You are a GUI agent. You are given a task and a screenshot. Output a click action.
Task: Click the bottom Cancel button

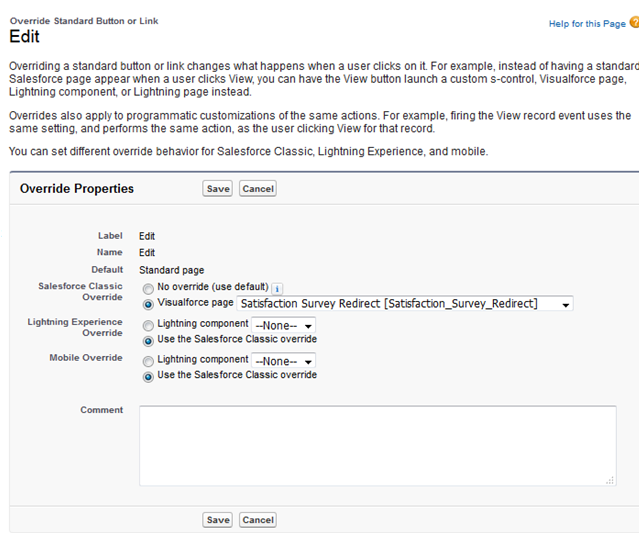point(258,520)
